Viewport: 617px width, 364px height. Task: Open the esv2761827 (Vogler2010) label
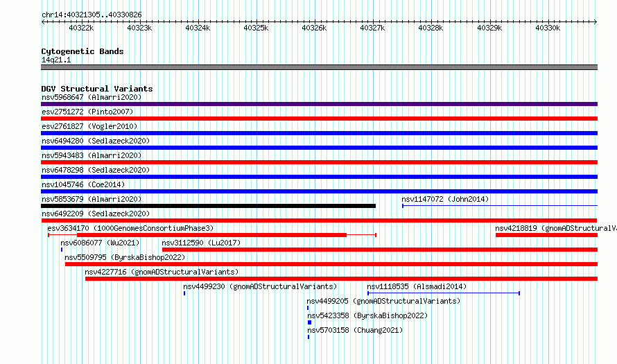coord(89,126)
